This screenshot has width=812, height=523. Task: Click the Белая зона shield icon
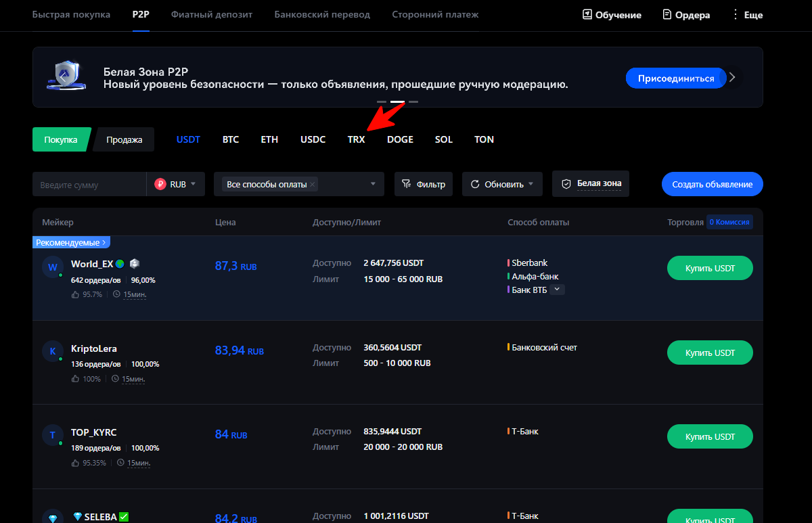click(x=566, y=184)
